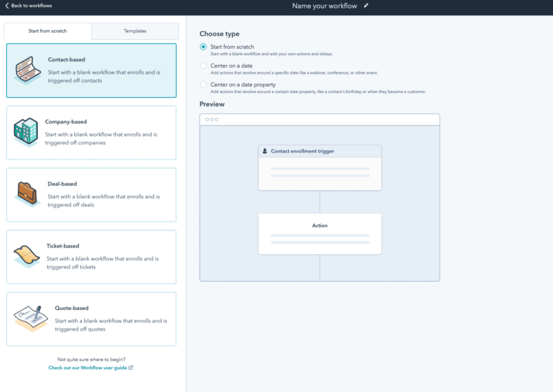Choose Center on a date property radio

203,84
